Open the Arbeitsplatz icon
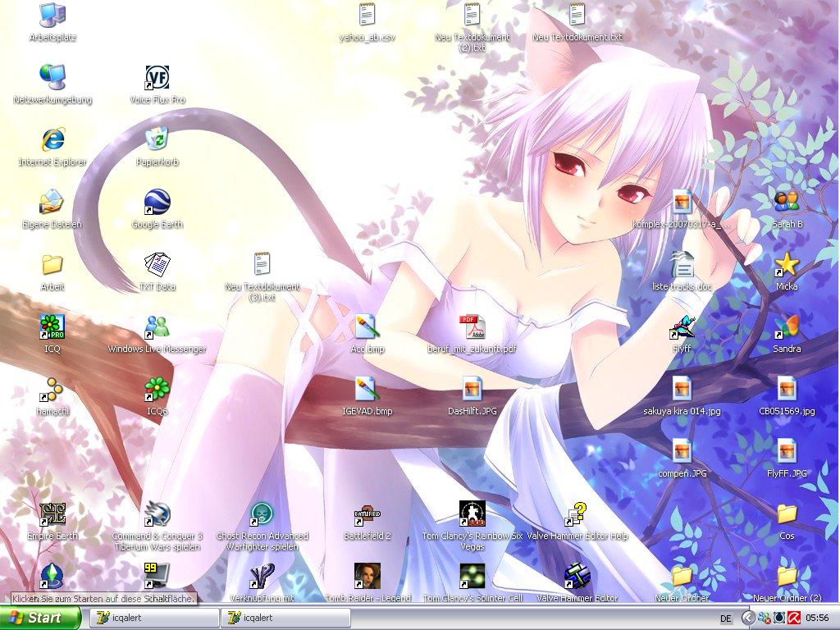The width and height of the screenshot is (840, 630). click(x=52, y=15)
